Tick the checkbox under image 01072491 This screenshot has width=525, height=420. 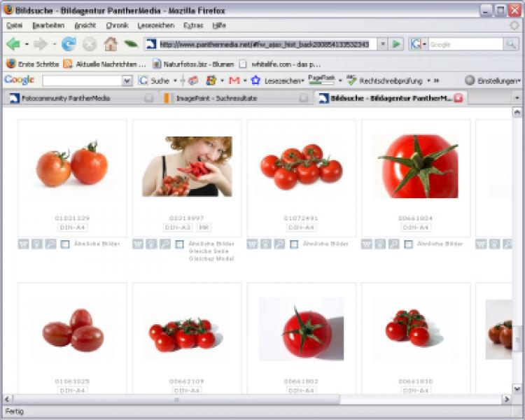(294, 244)
